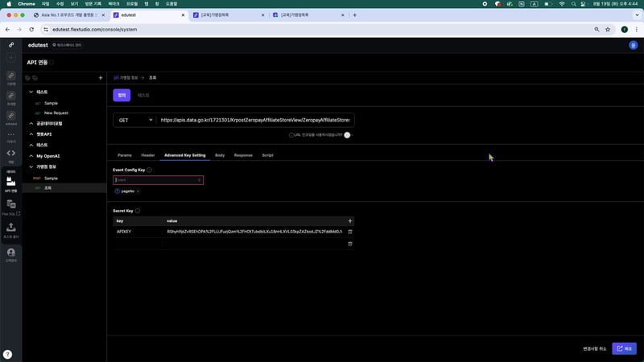Click the Event Config Key input field

tap(157, 180)
